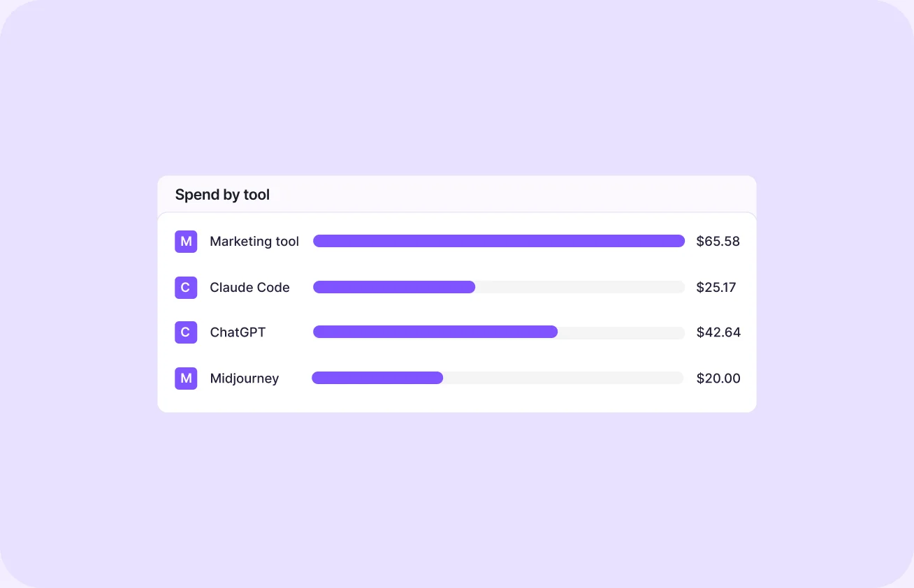Viewport: 914px width, 588px height.
Task: Click the Claude Code filled bar segment
Action: click(394, 287)
